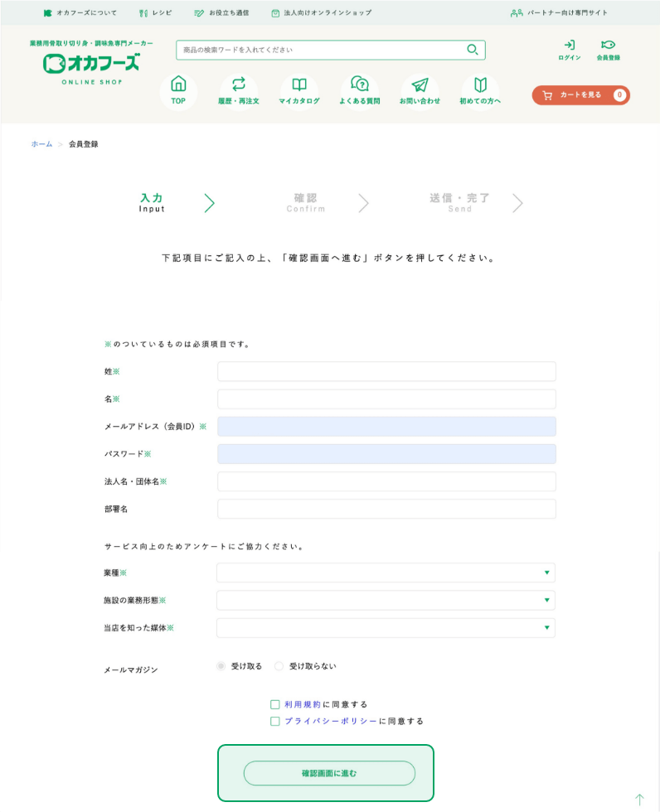660x812 pixels.
Task: Open the My Catalog book icon
Action: point(299,85)
